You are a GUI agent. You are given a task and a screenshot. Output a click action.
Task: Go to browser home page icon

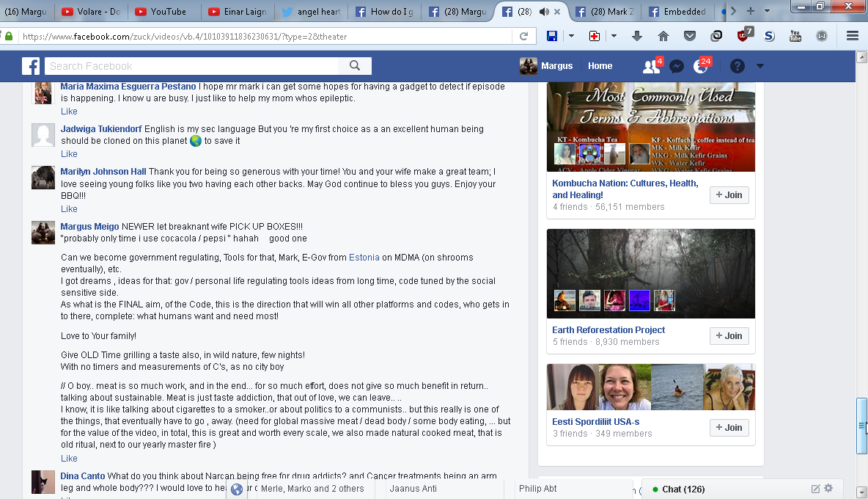point(663,36)
